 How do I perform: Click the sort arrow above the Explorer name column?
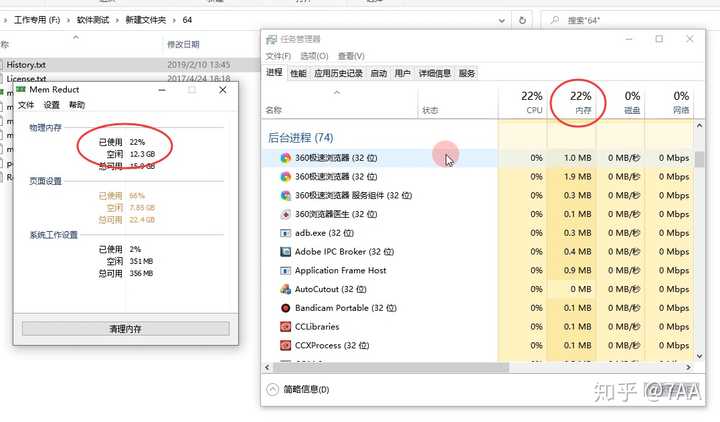pyautogui.click(x=76, y=37)
